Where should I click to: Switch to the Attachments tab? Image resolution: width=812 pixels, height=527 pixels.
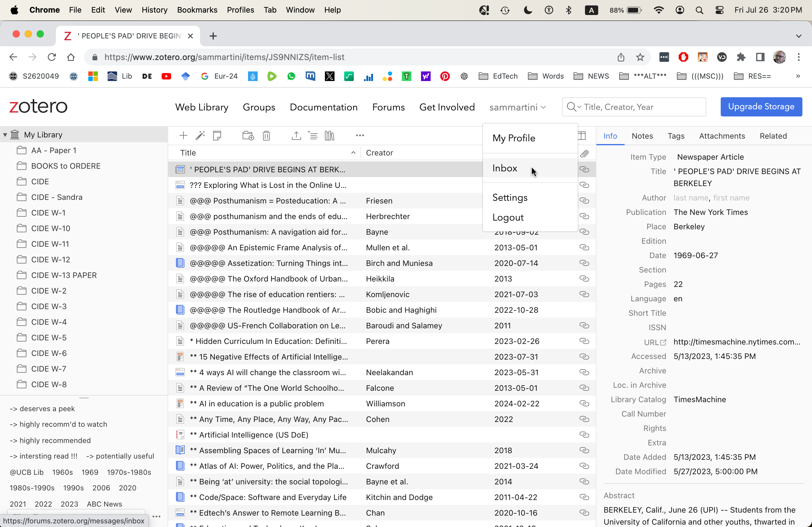click(722, 136)
